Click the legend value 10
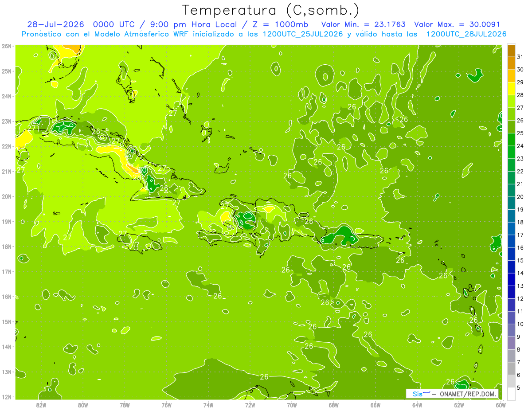Viewport: 532px width, 411px height. [520, 324]
